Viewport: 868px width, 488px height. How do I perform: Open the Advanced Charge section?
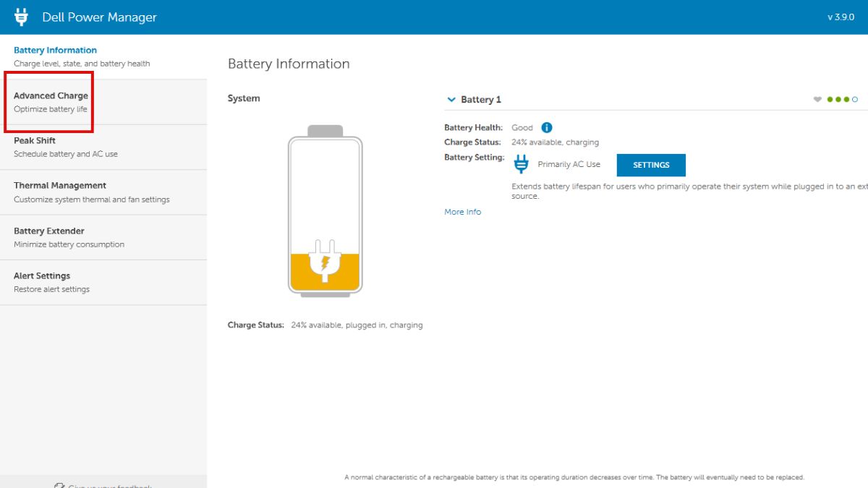103,102
